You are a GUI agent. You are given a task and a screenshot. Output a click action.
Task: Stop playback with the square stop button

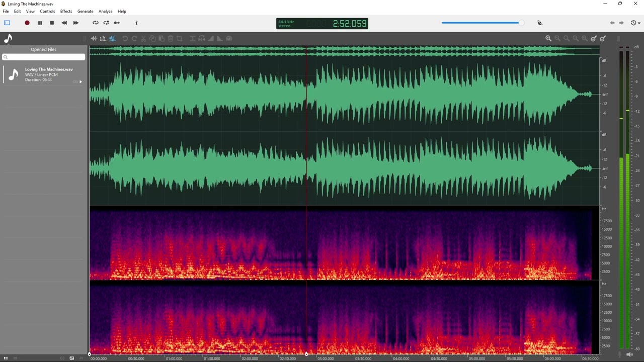pos(52,23)
